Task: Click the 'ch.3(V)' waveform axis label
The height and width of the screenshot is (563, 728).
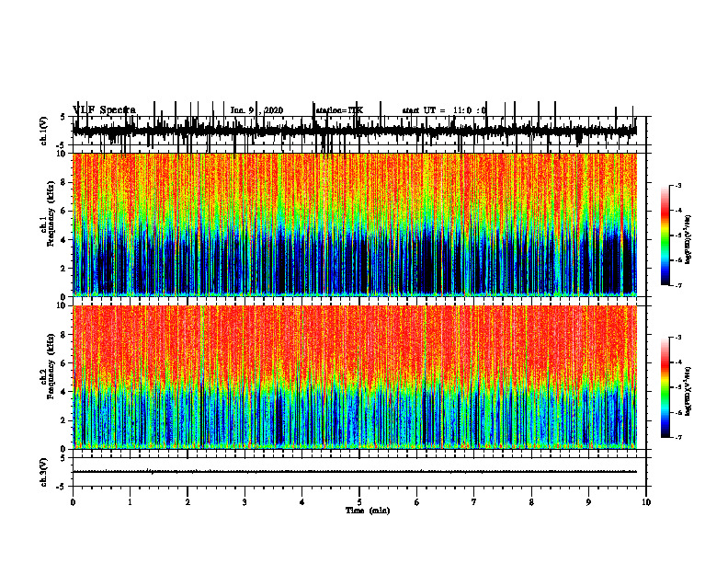Action: point(43,472)
